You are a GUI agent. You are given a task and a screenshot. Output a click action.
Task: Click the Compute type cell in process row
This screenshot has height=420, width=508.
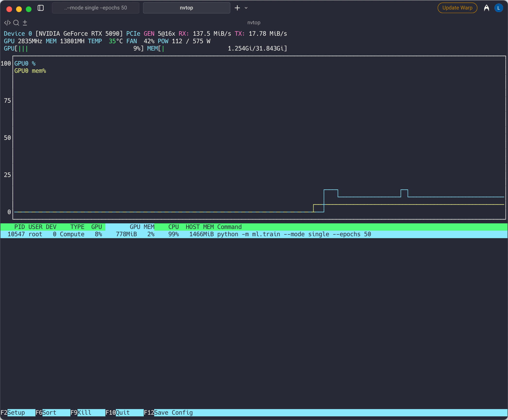tap(72, 234)
